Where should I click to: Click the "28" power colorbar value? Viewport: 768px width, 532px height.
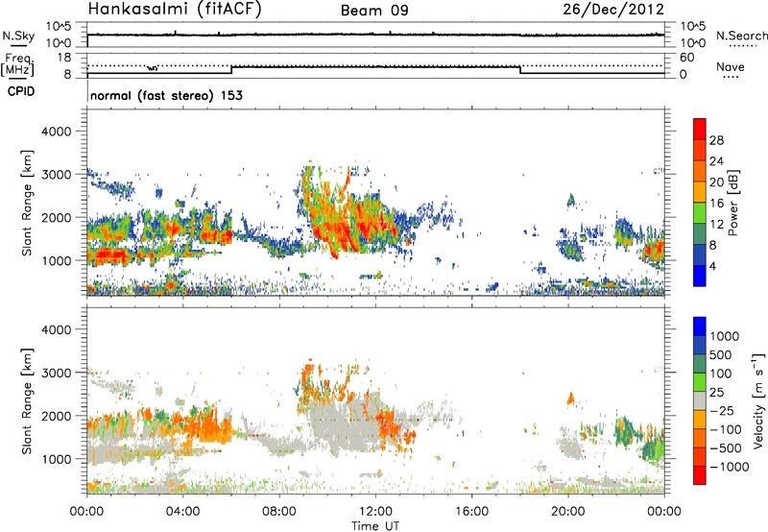coord(716,140)
